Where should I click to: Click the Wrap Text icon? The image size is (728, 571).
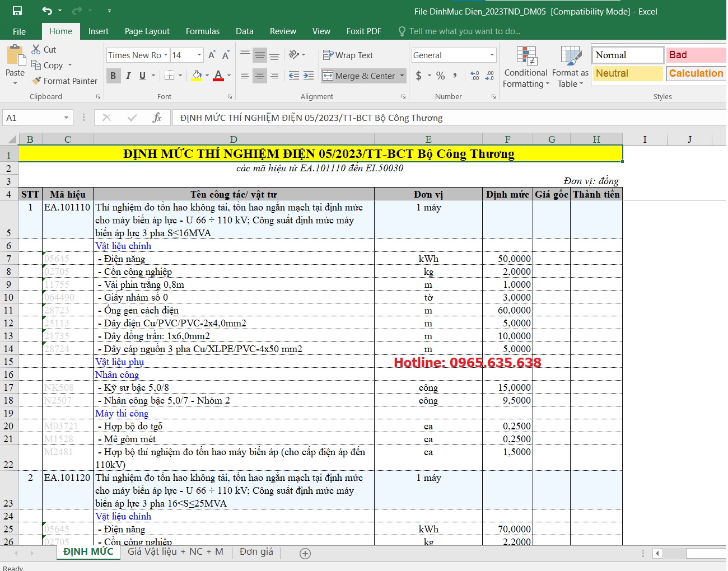(348, 55)
